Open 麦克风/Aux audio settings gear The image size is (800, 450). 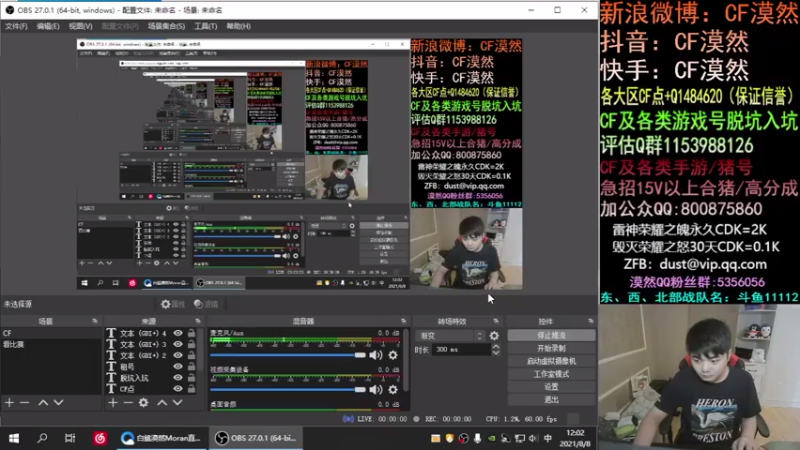pos(393,355)
